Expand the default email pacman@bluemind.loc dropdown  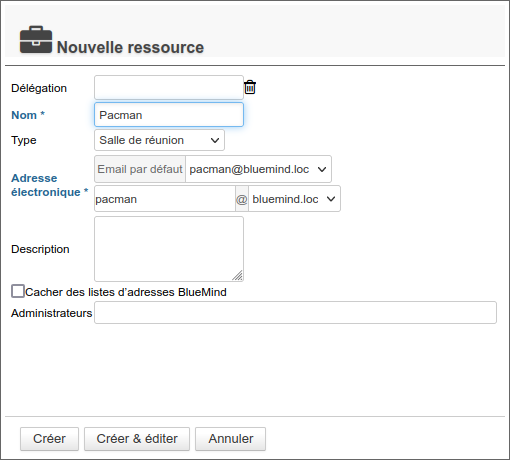pyautogui.click(x=258, y=169)
